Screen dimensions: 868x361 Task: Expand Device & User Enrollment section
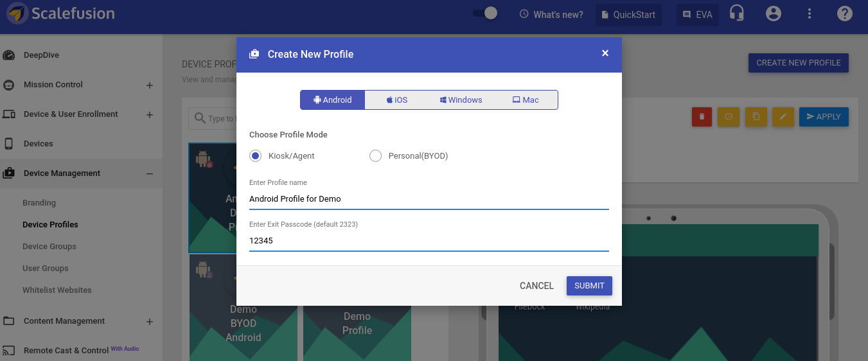[150, 115]
